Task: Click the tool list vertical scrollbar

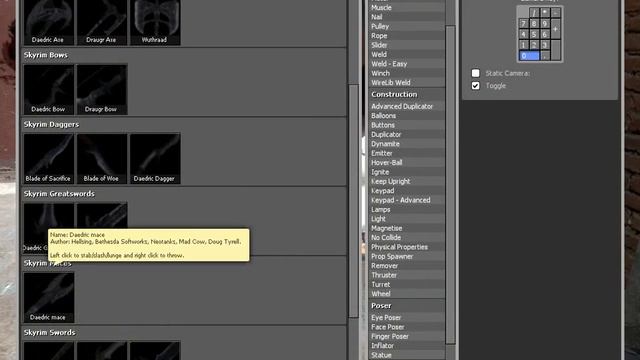Action: point(450,184)
